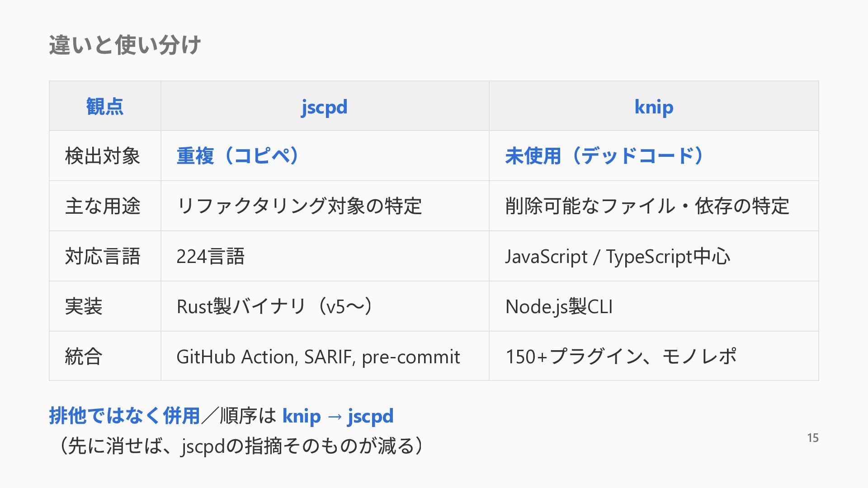Click the JavaScript / TypeScript中心 cell
868x488 pixels.
[x=654, y=256]
